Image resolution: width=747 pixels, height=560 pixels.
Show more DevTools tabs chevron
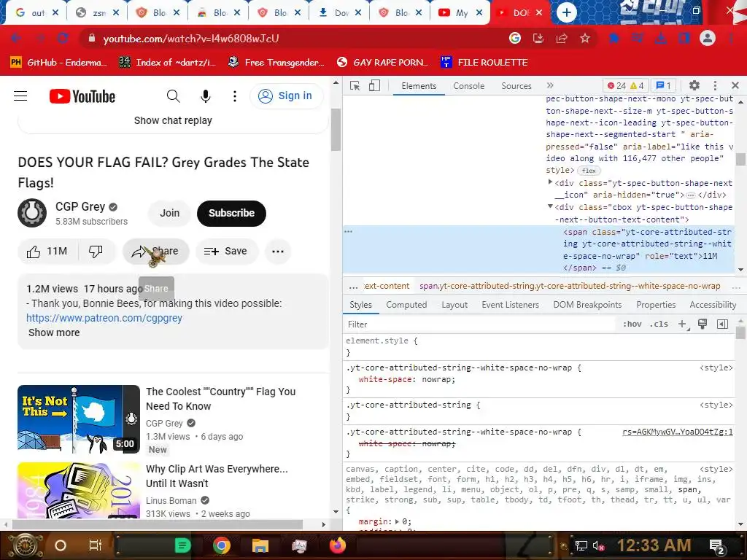(550, 86)
